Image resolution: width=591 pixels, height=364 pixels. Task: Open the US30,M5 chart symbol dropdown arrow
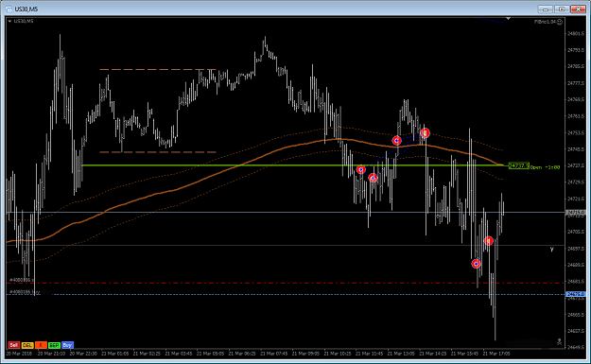9,21
